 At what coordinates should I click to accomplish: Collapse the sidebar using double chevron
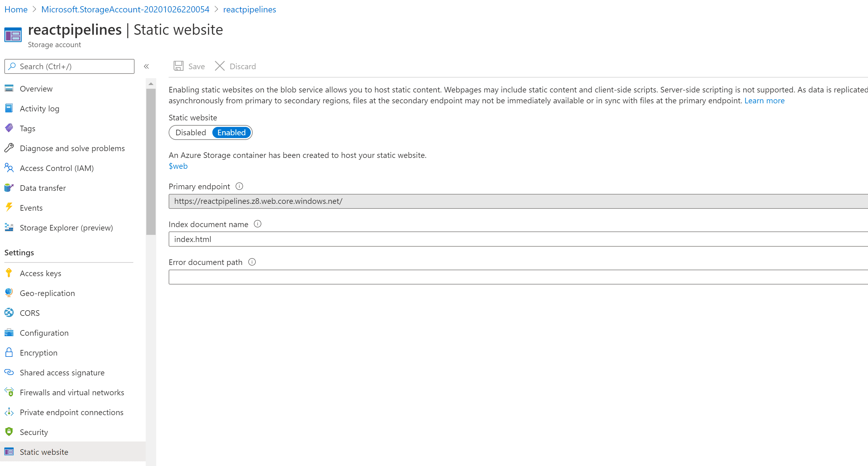click(x=146, y=66)
